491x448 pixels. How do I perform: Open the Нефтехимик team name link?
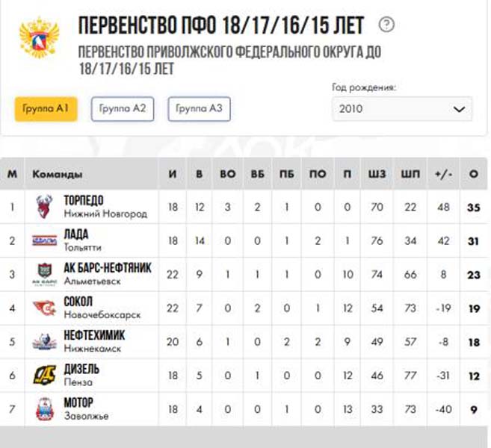(94, 335)
